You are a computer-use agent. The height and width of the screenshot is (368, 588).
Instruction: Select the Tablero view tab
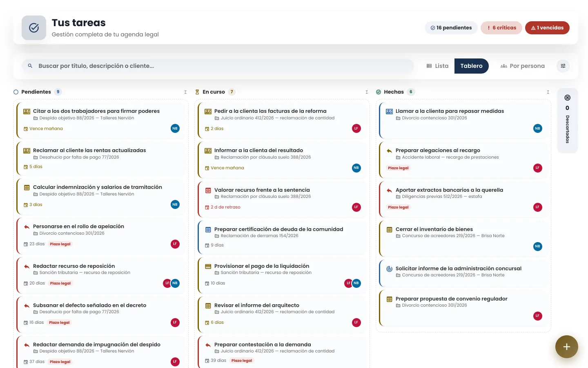tap(472, 66)
